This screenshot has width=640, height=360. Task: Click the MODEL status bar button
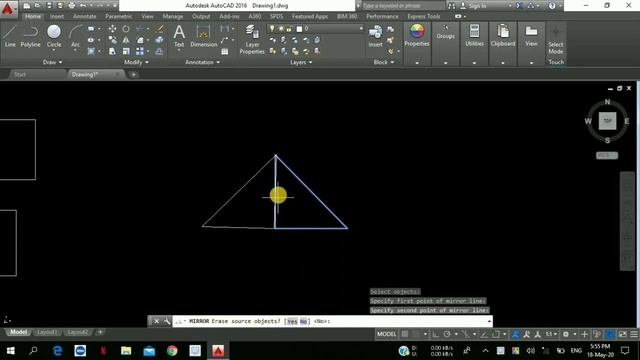(386, 334)
